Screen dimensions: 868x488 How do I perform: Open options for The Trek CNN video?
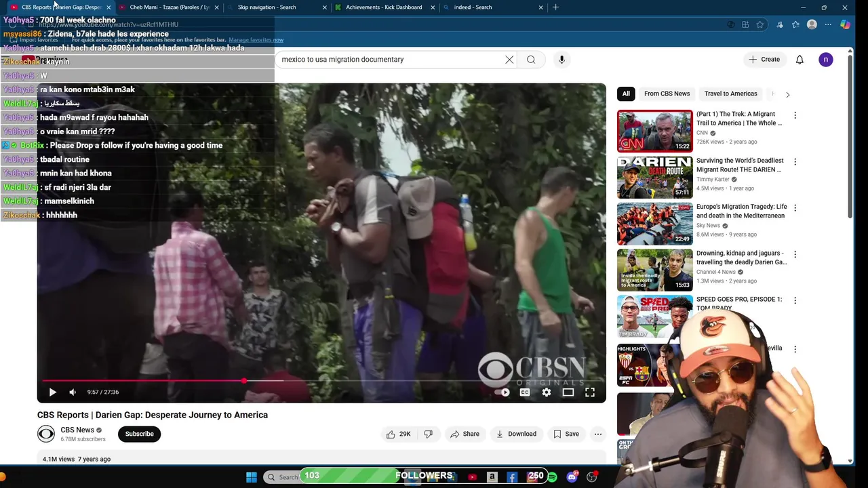795,115
